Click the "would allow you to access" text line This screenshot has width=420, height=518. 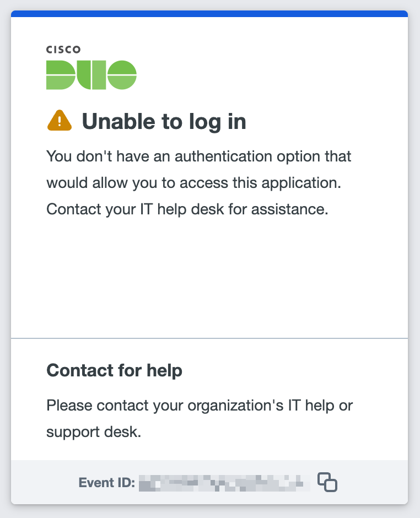194,183
